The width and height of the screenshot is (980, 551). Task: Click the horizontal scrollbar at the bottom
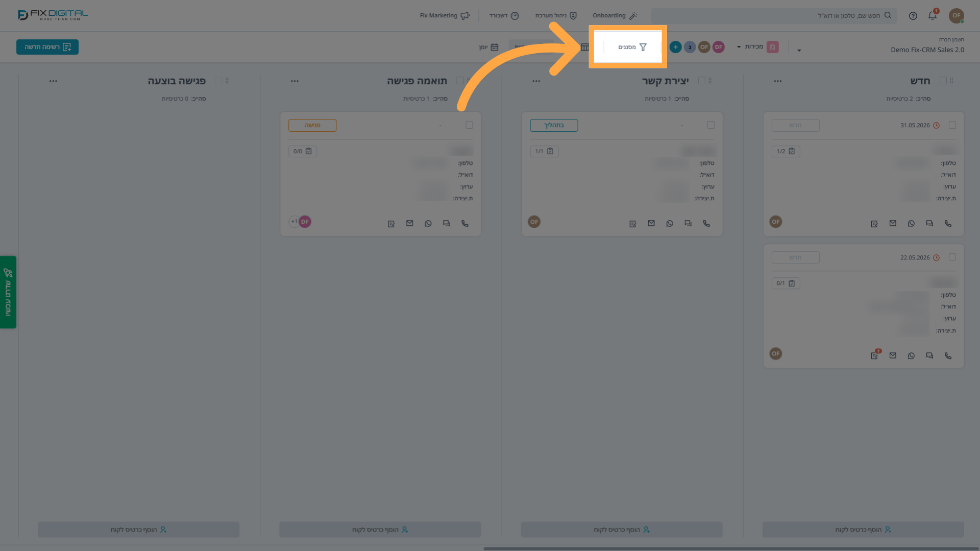pyautogui.click(x=731, y=548)
